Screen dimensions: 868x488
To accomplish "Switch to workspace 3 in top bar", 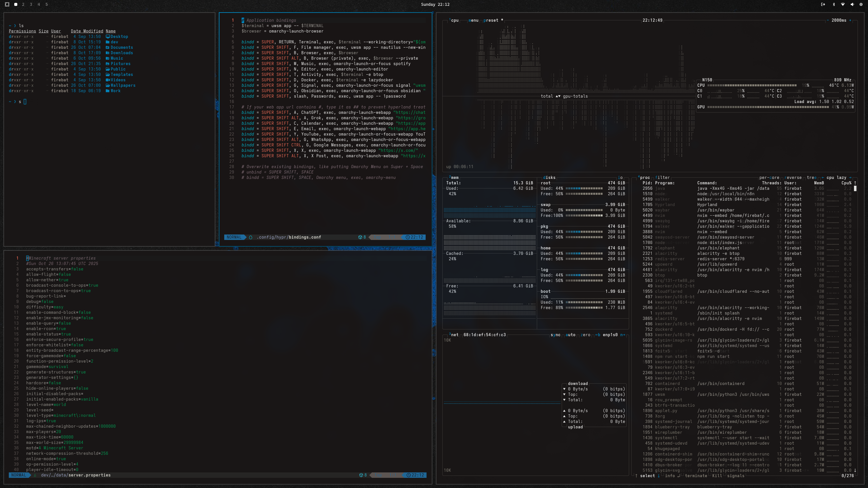I will pos(31,4).
